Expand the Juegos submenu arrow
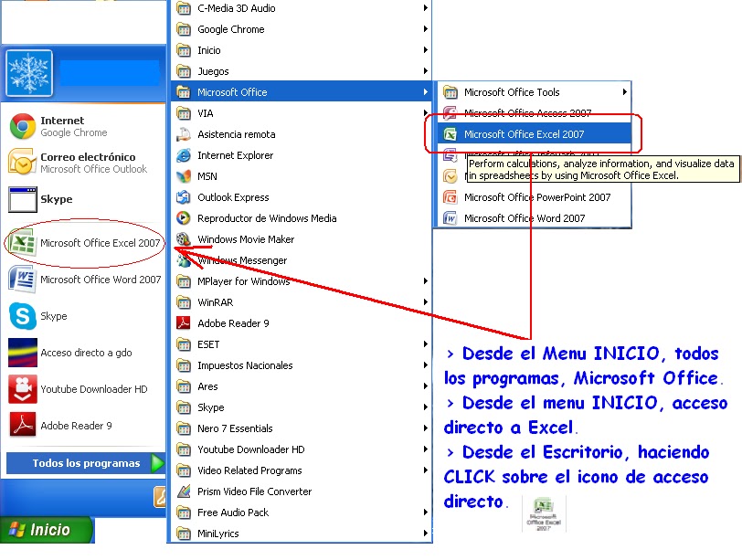The image size is (742, 560). [x=426, y=71]
